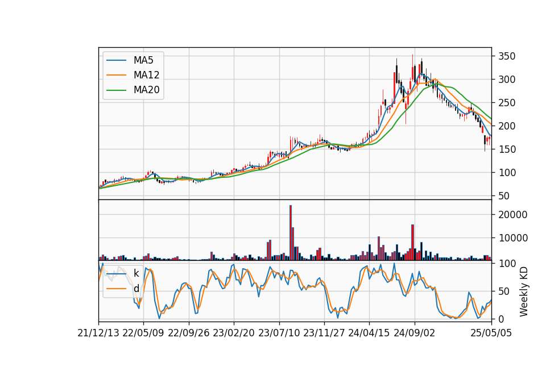Screen dimensions: 546x392
Task: Click the 50 tick on Weekly KD axis
Action: (x=504, y=291)
